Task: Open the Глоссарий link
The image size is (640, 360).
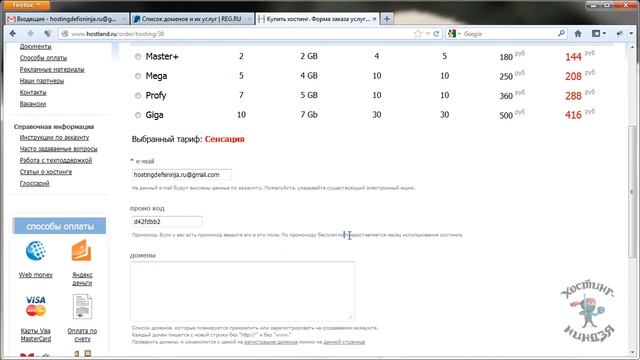Action: [x=34, y=183]
